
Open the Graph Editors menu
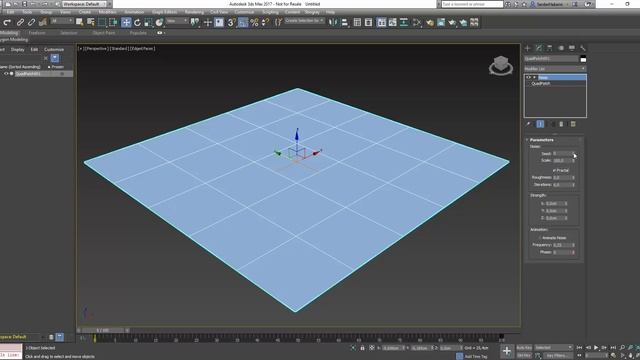tap(164, 12)
